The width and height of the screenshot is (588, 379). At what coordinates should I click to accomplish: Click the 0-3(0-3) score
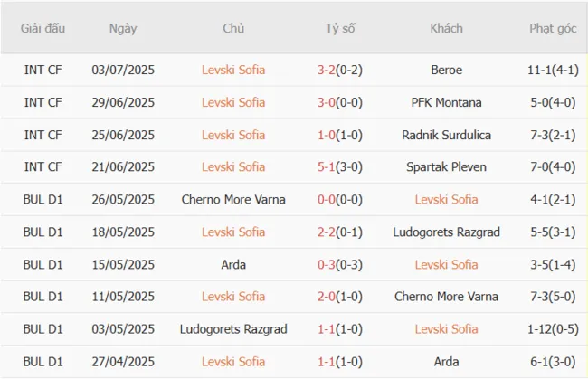pyautogui.click(x=340, y=264)
